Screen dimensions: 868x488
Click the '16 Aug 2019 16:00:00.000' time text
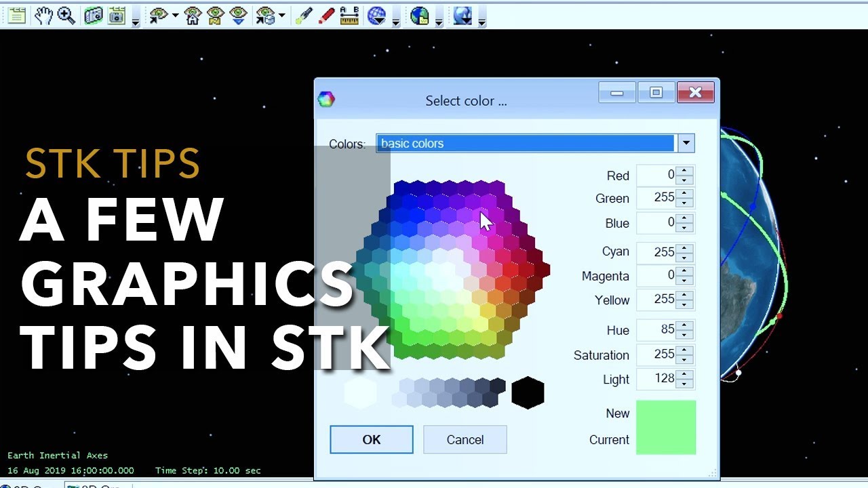coord(71,470)
